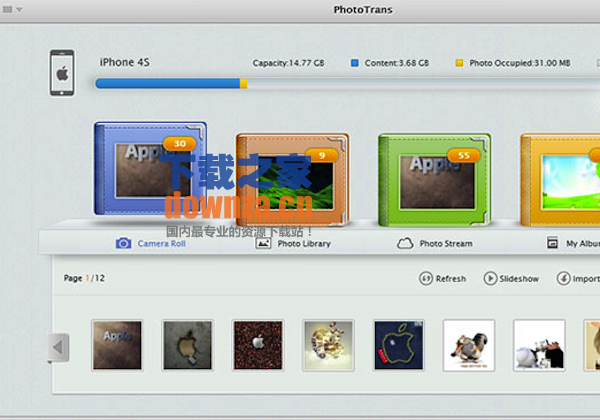This screenshot has height=420, width=600.
Task: Click the Content:3.68 GB text
Action: click(397, 63)
